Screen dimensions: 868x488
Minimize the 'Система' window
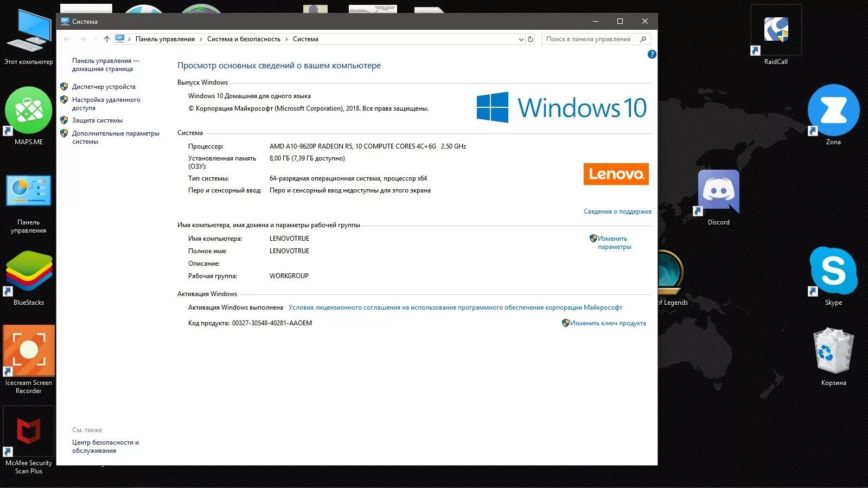596,22
